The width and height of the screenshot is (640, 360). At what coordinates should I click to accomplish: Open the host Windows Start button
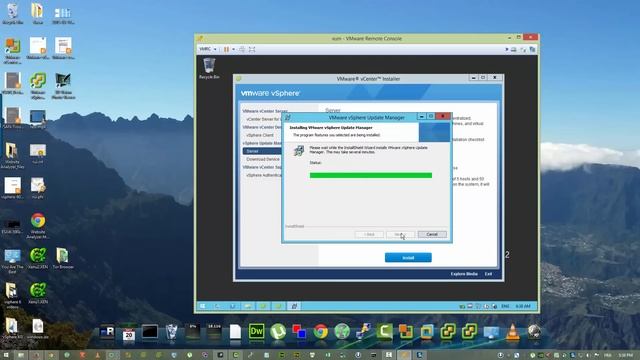6,356
